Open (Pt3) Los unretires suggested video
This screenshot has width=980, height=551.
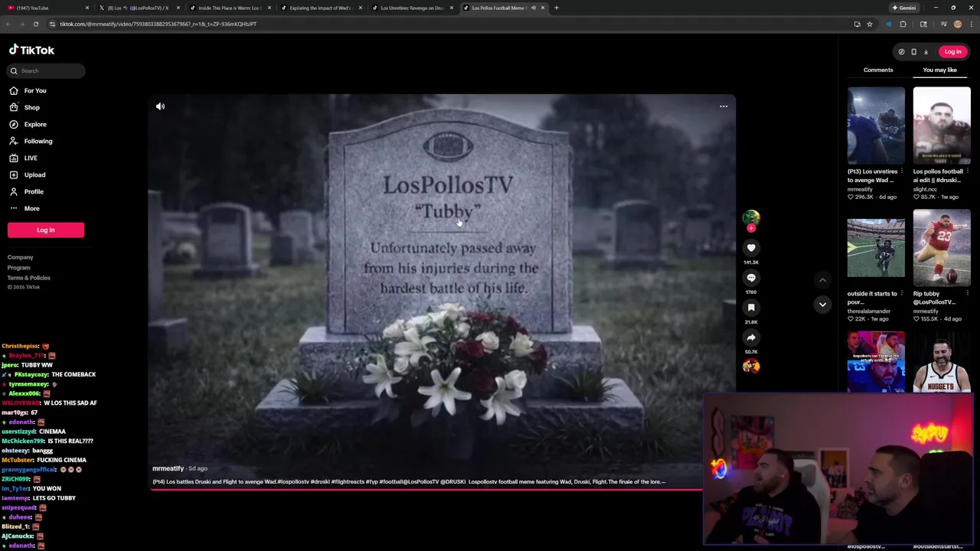876,126
